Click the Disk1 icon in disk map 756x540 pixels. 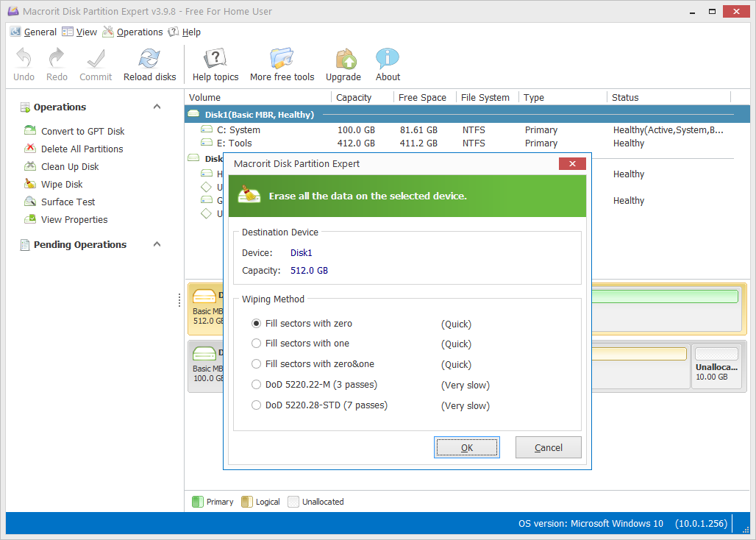click(x=204, y=296)
